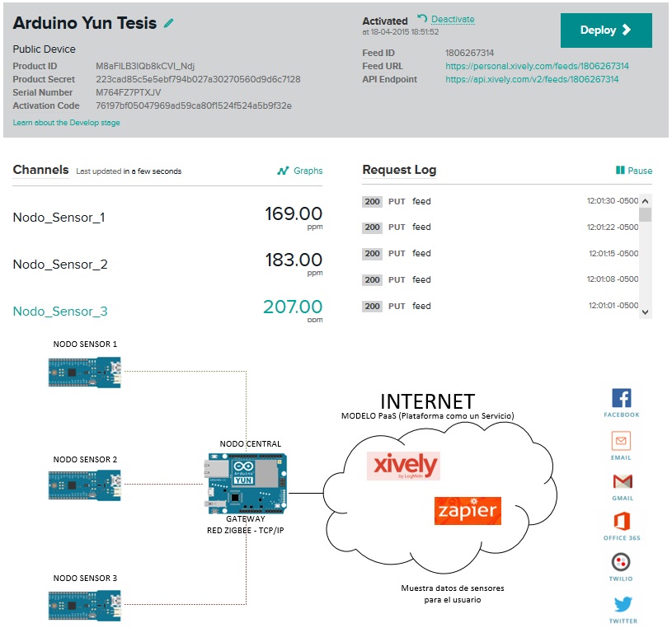
Task: Click the Product Secret value
Action: click(198, 79)
